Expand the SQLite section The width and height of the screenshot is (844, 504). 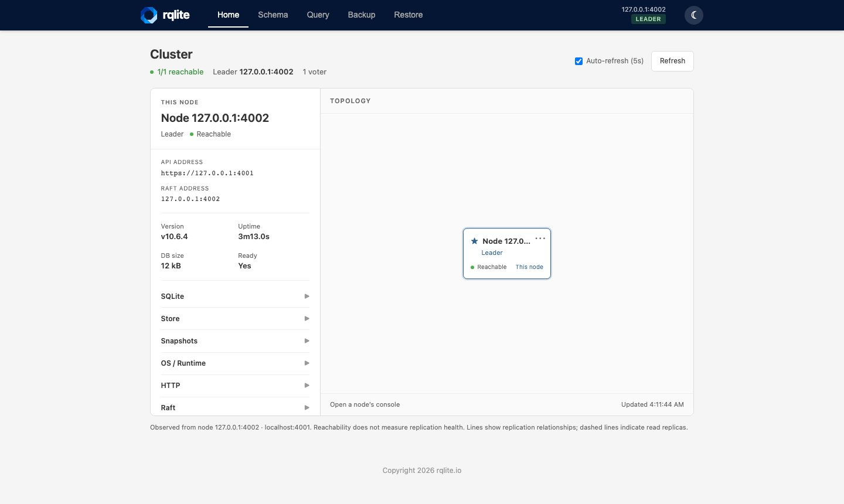235,297
